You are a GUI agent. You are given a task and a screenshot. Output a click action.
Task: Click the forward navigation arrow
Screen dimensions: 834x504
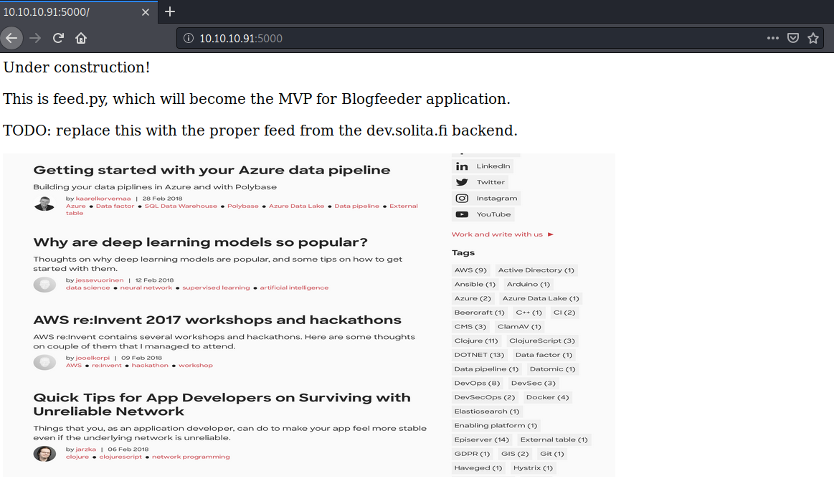coord(35,38)
